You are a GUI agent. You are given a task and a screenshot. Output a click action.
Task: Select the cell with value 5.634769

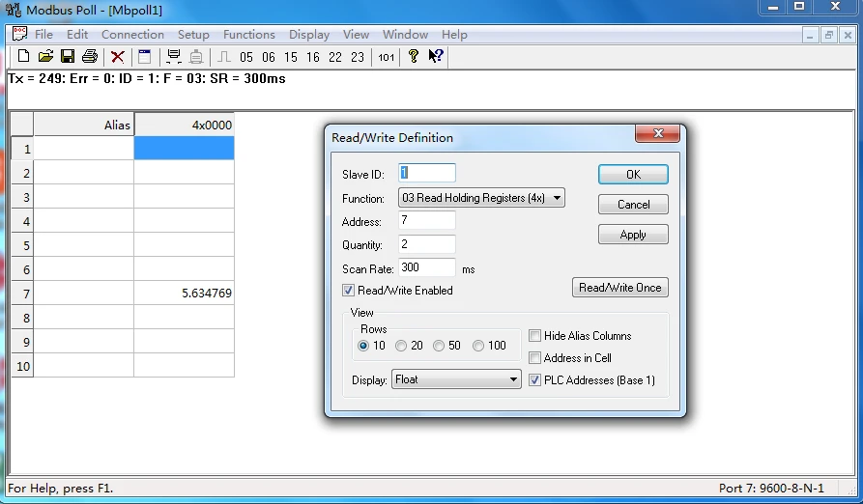(x=184, y=293)
